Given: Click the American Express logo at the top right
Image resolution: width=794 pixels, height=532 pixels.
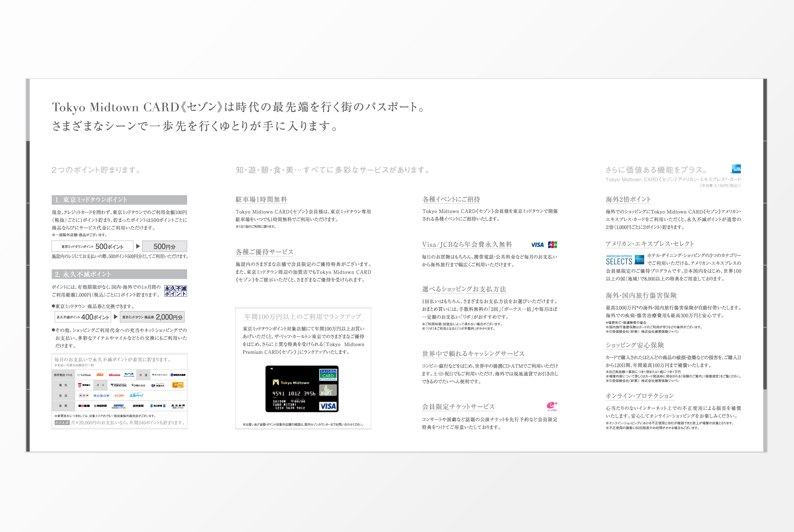Looking at the screenshot, I should click(x=736, y=169).
